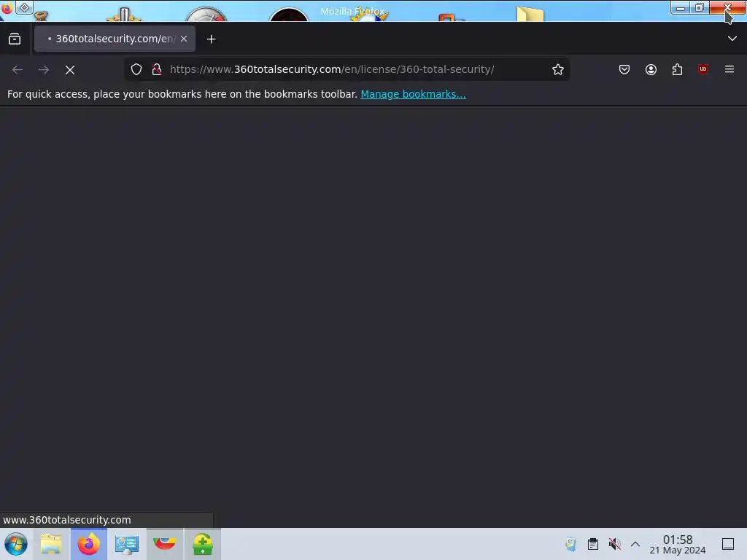Save page to Pocket
The height and width of the screenshot is (560, 747).
click(x=624, y=69)
